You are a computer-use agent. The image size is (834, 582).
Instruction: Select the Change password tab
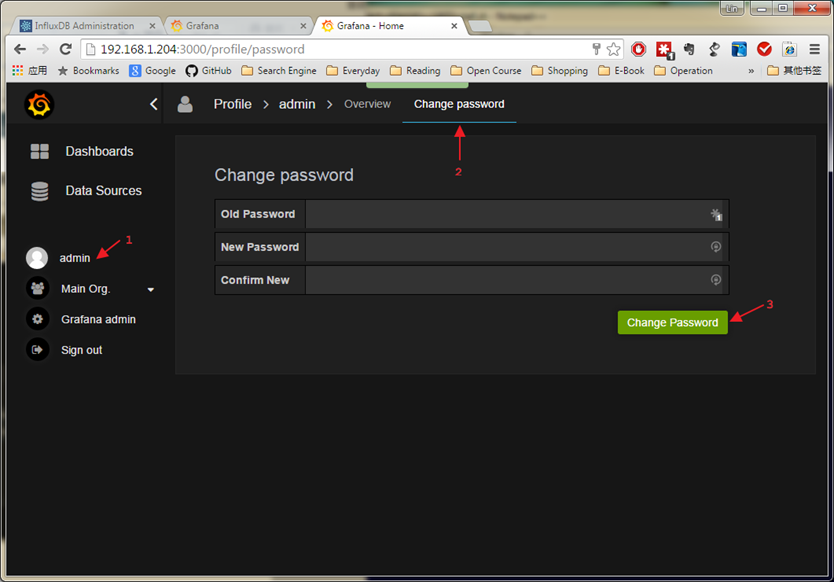click(459, 104)
